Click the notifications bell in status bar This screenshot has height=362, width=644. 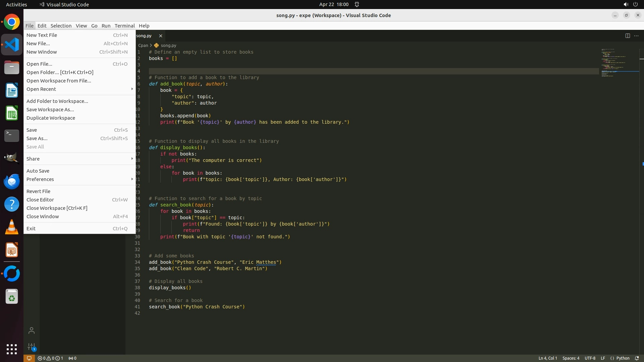pos(637,358)
